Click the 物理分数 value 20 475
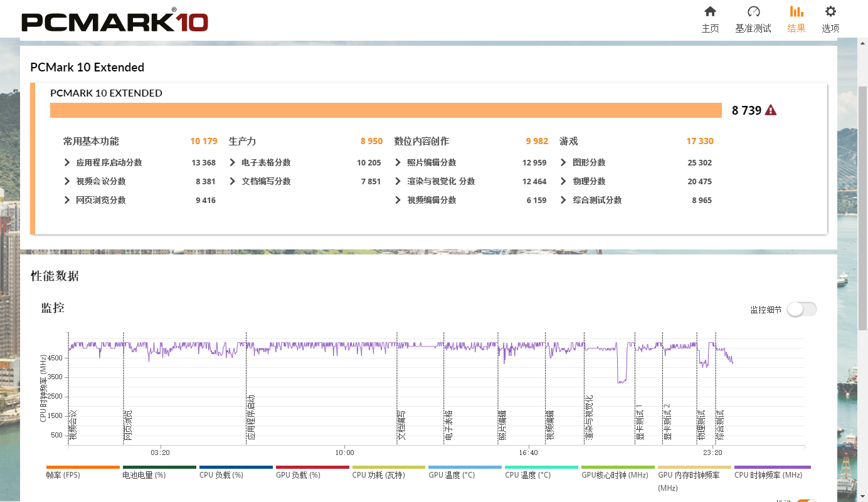This screenshot has height=502, width=868. tap(700, 181)
